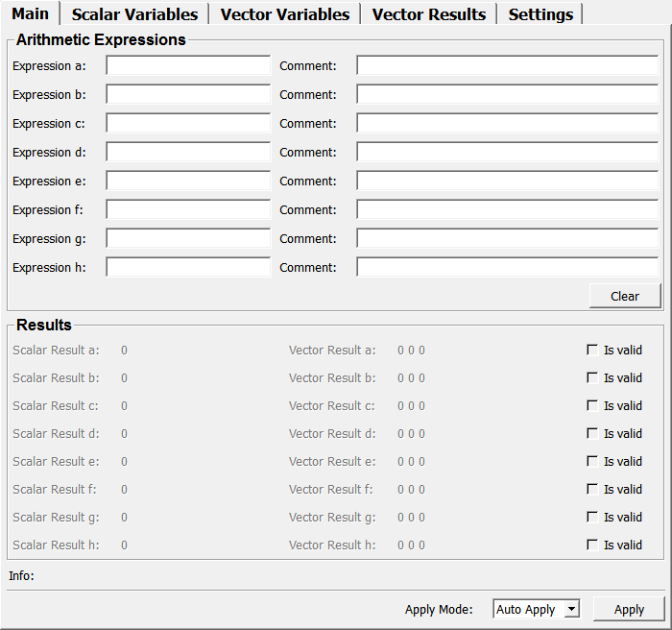Toggle Is valid checkbox for result a
Image resolution: width=672 pixels, height=630 pixels.
pos(592,351)
